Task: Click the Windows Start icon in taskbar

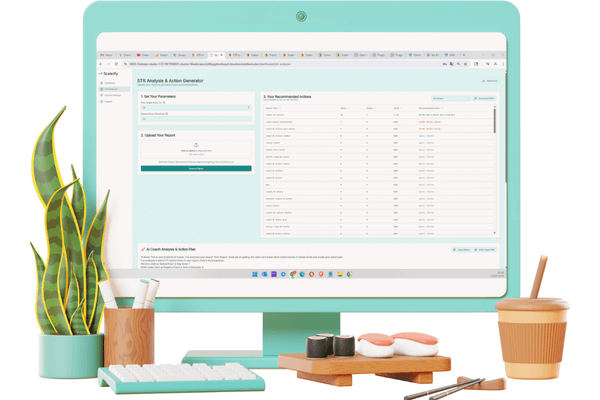Action: pos(255,274)
